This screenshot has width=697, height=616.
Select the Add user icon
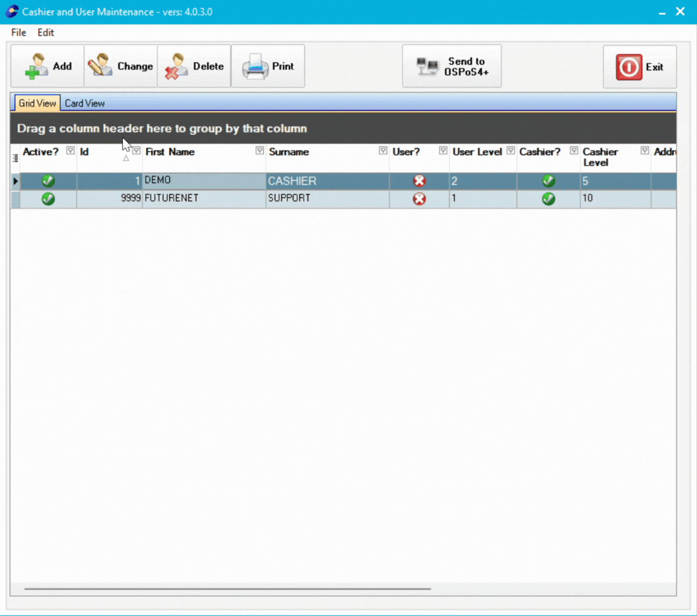(35, 66)
